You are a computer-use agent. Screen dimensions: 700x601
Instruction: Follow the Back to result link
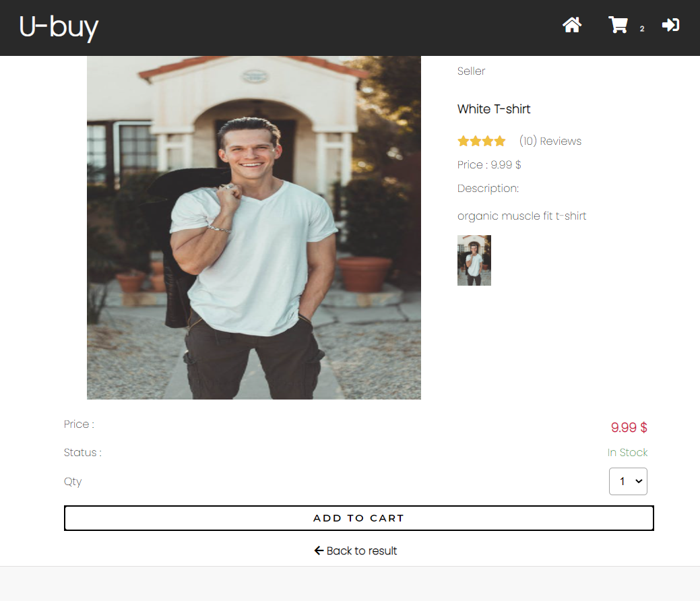(362, 550)
